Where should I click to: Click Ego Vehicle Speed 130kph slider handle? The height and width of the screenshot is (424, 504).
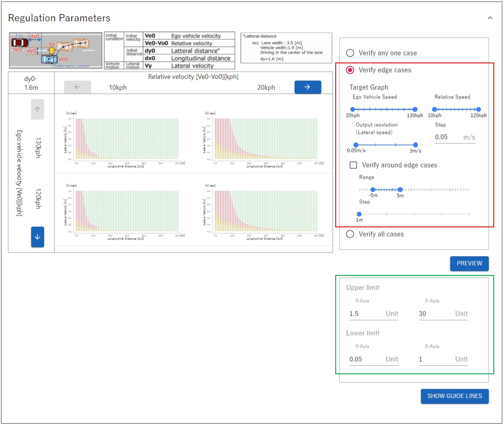click(415, 109)
